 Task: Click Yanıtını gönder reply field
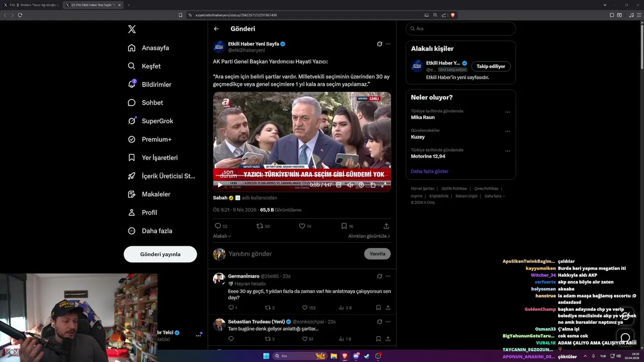click(294, 254)
